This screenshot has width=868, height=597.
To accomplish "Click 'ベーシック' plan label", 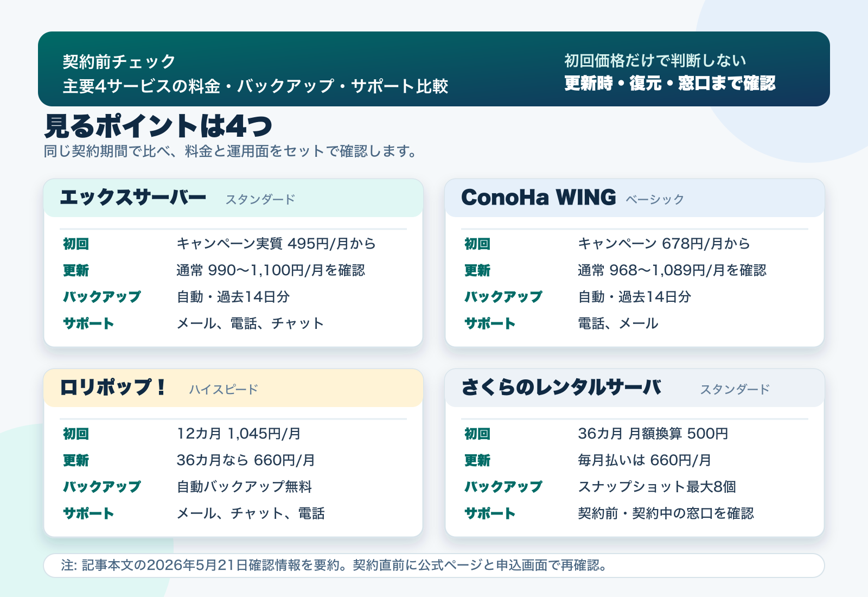I will point(655,199).
